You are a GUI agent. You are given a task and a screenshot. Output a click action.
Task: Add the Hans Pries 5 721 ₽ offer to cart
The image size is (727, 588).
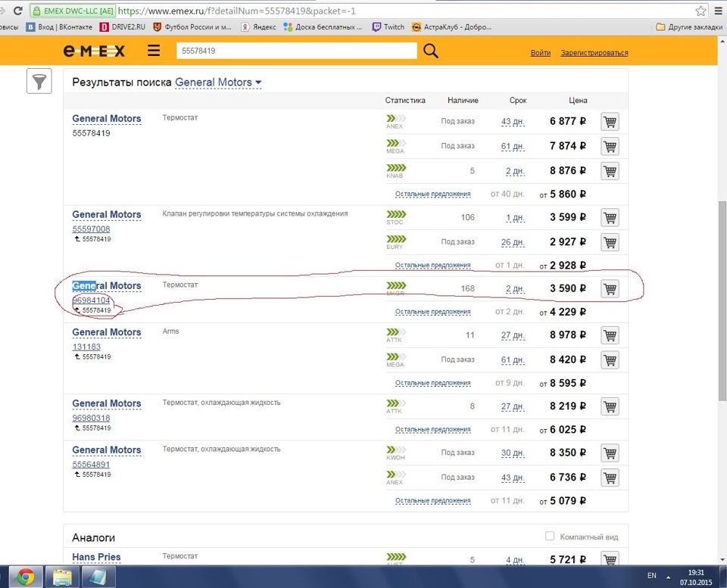[610, 558]
